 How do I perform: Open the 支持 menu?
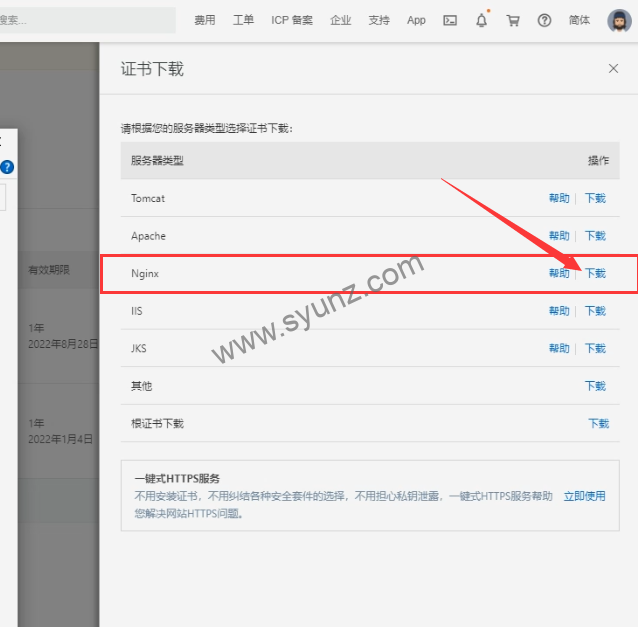(379, 20)
